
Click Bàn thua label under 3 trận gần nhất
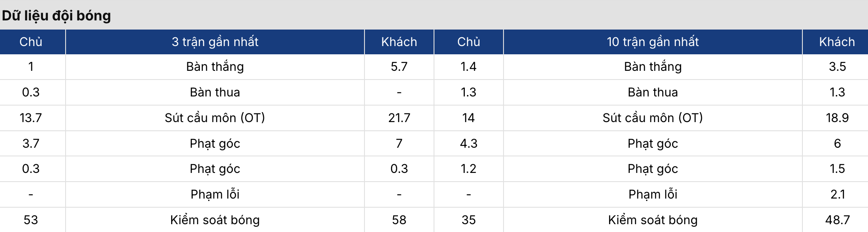pos(215,92)
